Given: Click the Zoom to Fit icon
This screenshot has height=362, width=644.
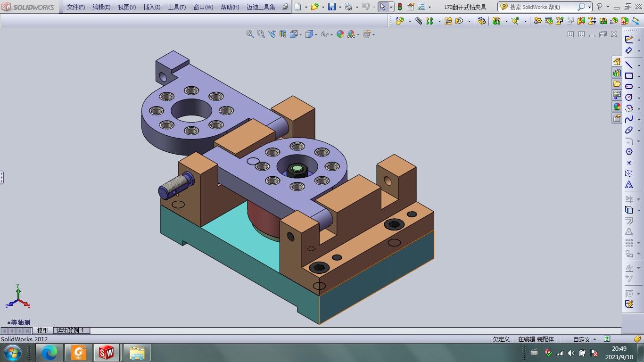Looking at the screenshot, I should [x=250, y=34].
